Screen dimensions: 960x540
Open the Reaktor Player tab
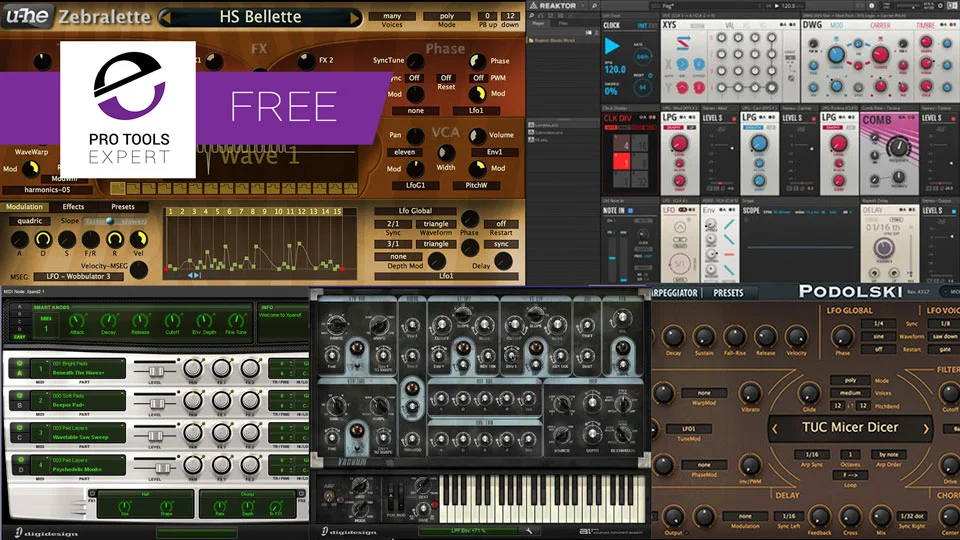539,23
